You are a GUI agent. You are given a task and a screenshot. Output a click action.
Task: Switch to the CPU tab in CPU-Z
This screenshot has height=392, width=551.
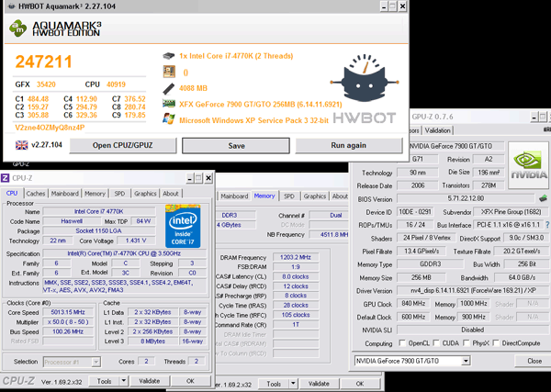click(x=12, y=193)
